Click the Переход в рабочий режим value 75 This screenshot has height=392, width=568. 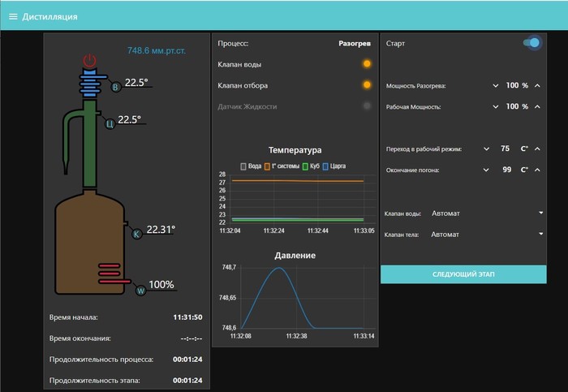pos(505,149)
